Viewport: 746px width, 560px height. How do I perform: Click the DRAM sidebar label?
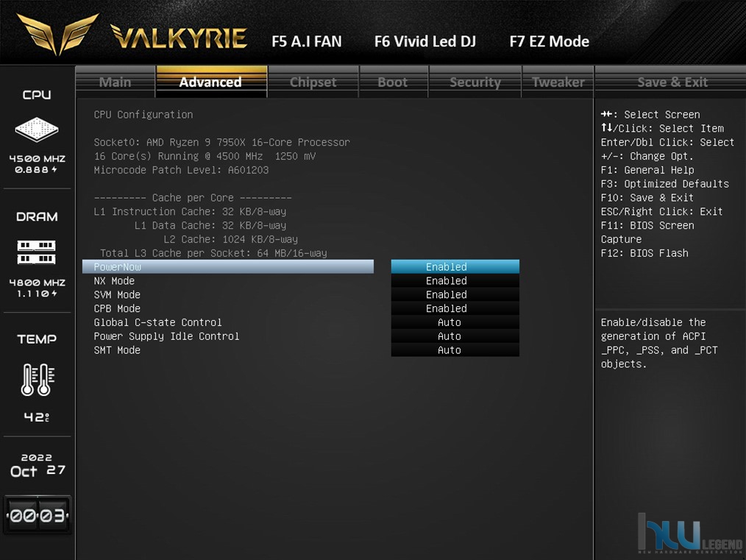37,216
